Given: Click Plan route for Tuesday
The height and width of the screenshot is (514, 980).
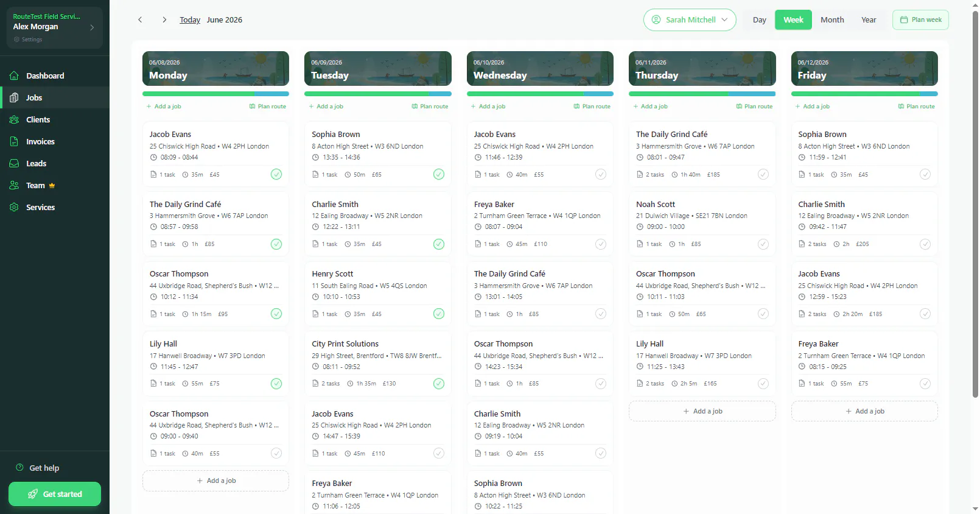Looking at the screenshot, I should coord(430,106).
